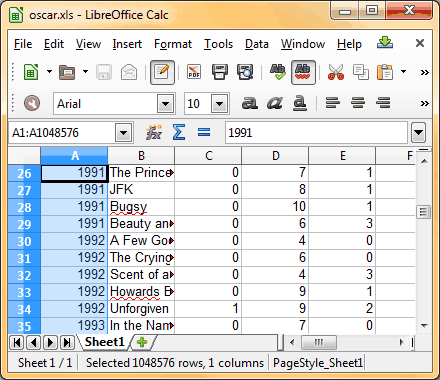Click the Sum sigma icon
The width and height of the screenshot is (440, 380).
[179, 132]
